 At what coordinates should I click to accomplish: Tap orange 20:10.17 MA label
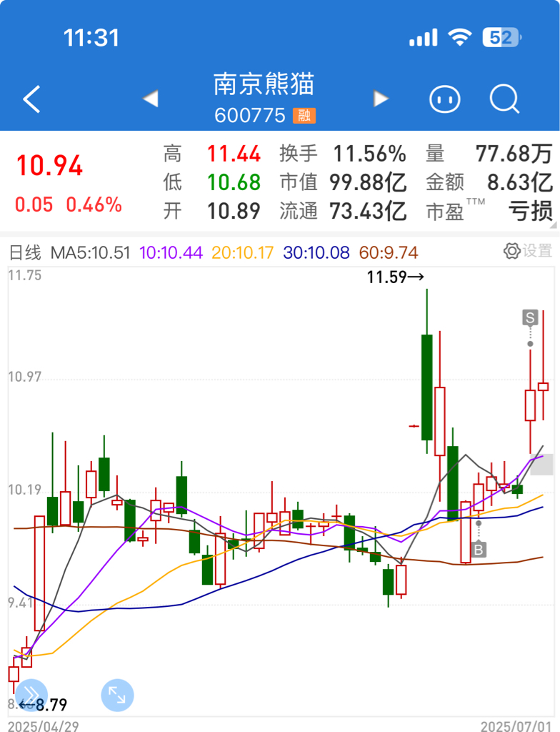pyautogui.click(x=242, y=252)
